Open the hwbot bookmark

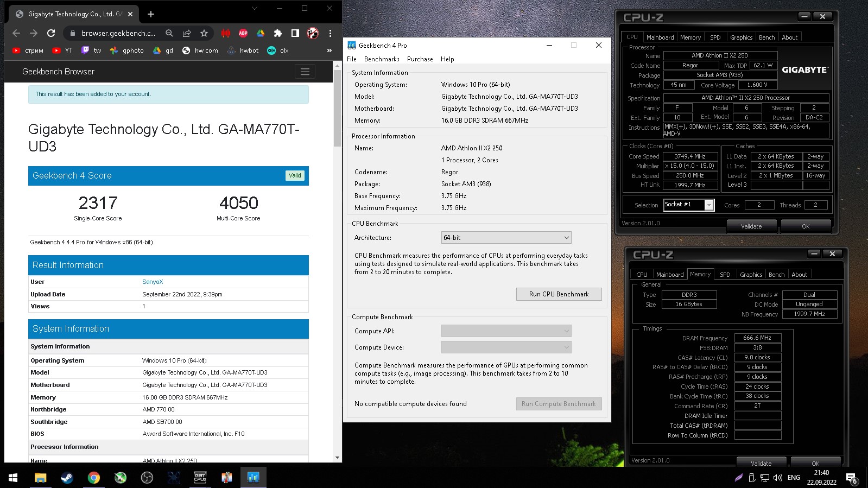pos(243,50)
